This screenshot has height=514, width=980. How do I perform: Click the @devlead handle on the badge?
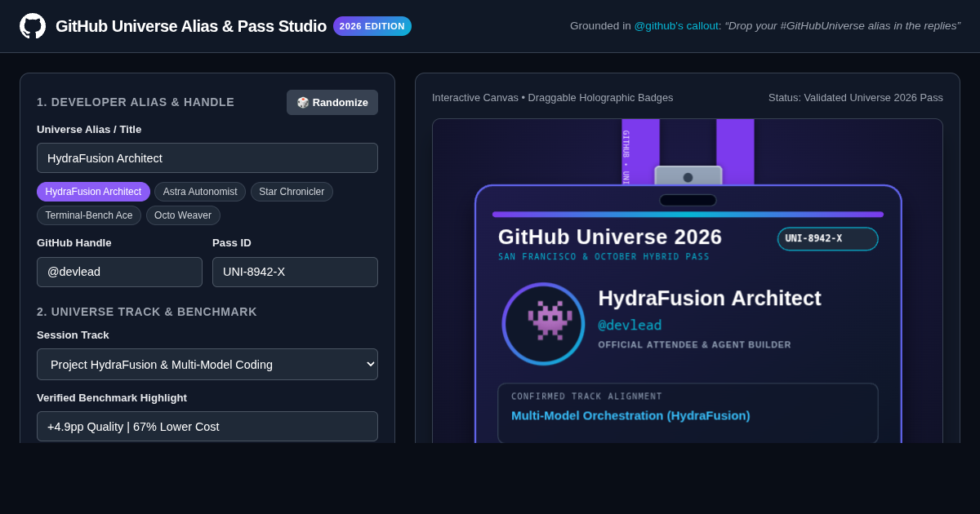[x=630, y=326]
